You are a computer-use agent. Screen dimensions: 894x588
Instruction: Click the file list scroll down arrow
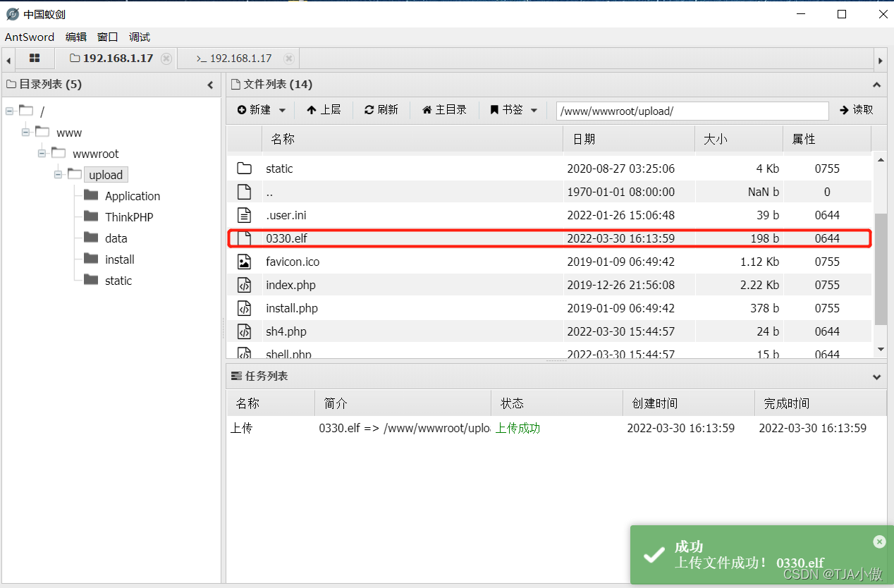tap(880, 349)
